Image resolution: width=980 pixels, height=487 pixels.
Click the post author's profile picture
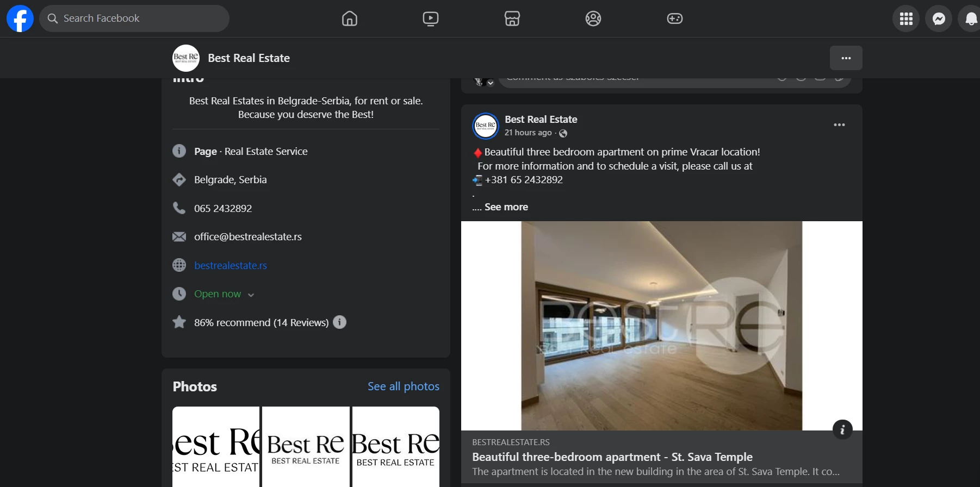[x=486, y=126]
